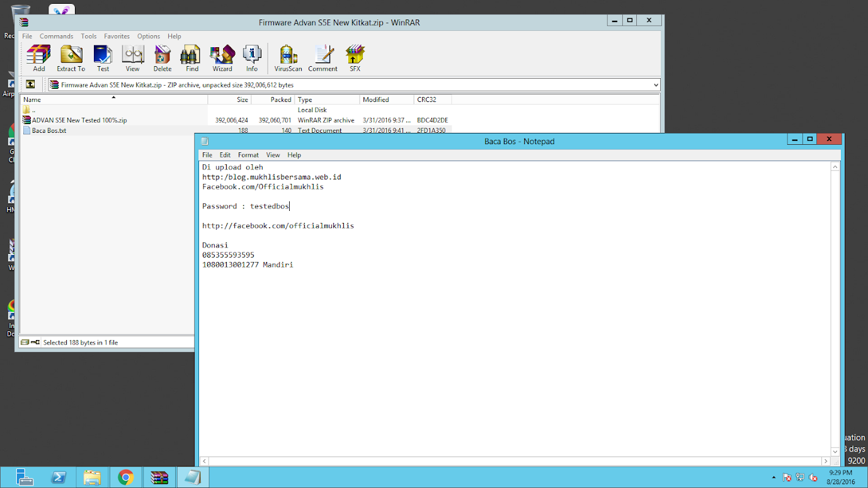The image size is (868, 488).
Task: Select the Baca Bos.txt file row
Action: point(236,130)
